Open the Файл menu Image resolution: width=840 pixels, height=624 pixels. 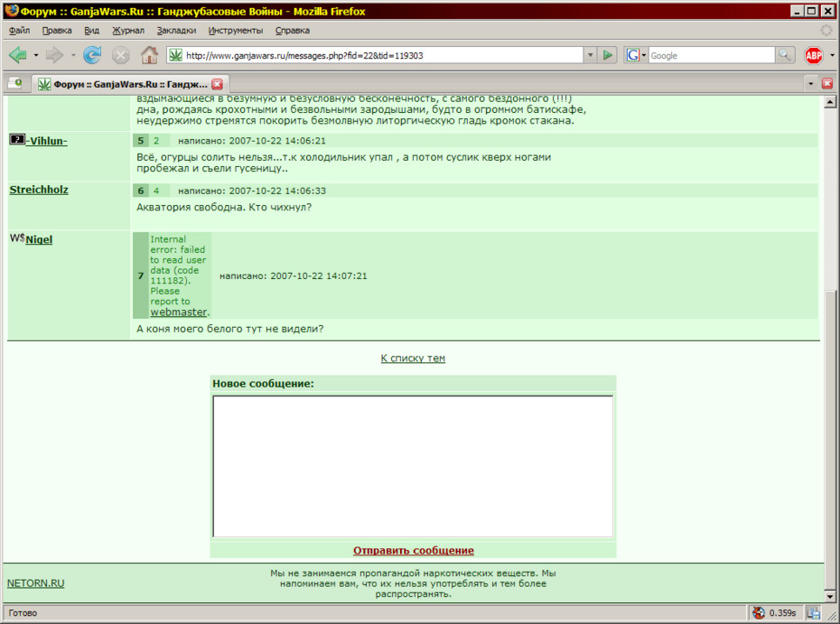pos(19,31)
